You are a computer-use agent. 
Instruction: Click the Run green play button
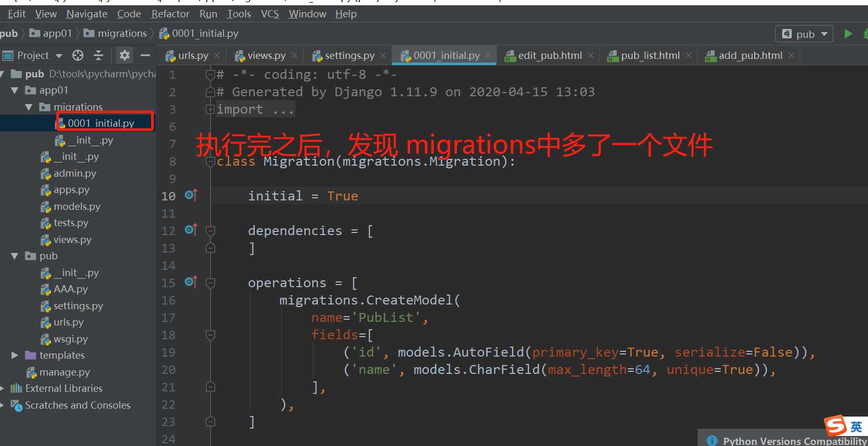(x=848, y=34)
